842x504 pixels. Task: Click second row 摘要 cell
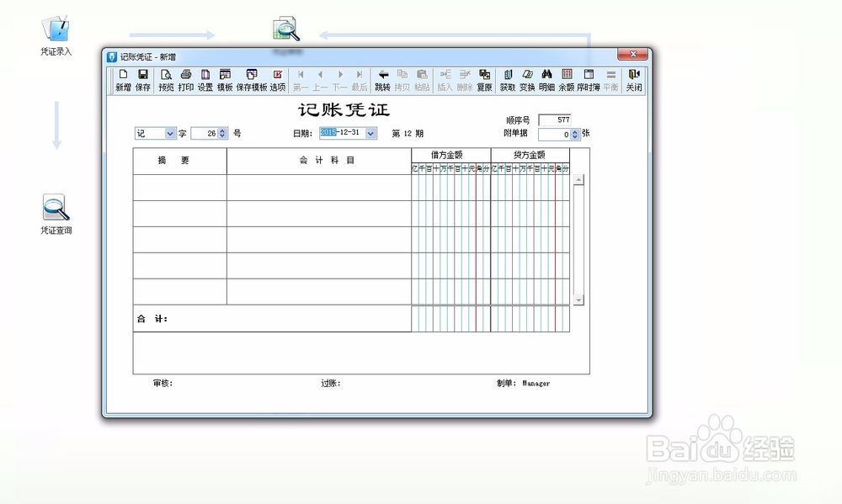click(x=180, y=214)
